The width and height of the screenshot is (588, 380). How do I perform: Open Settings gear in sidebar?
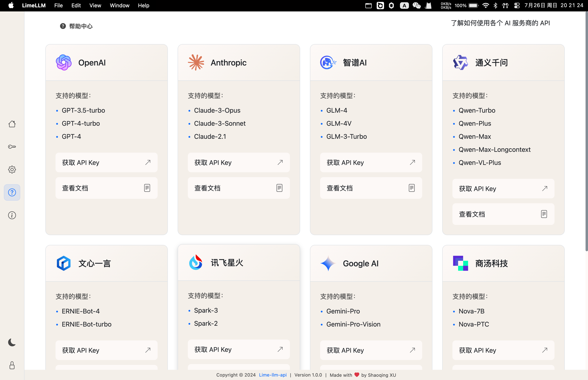click(12, 170)
